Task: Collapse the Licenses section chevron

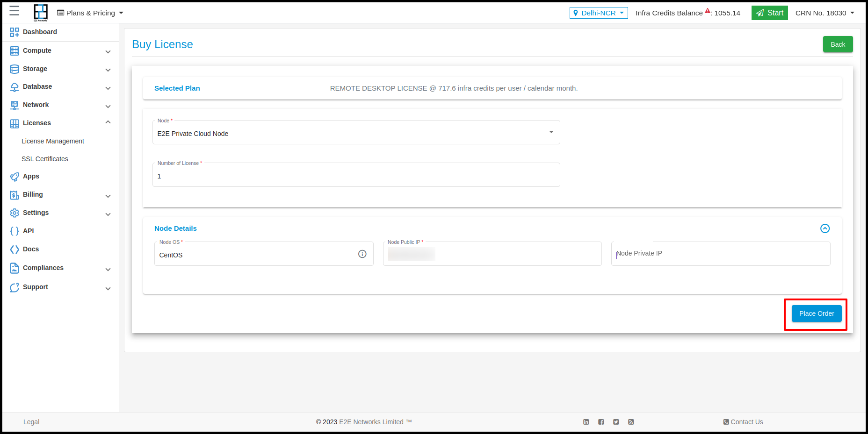Action: [x=108, y=122]
